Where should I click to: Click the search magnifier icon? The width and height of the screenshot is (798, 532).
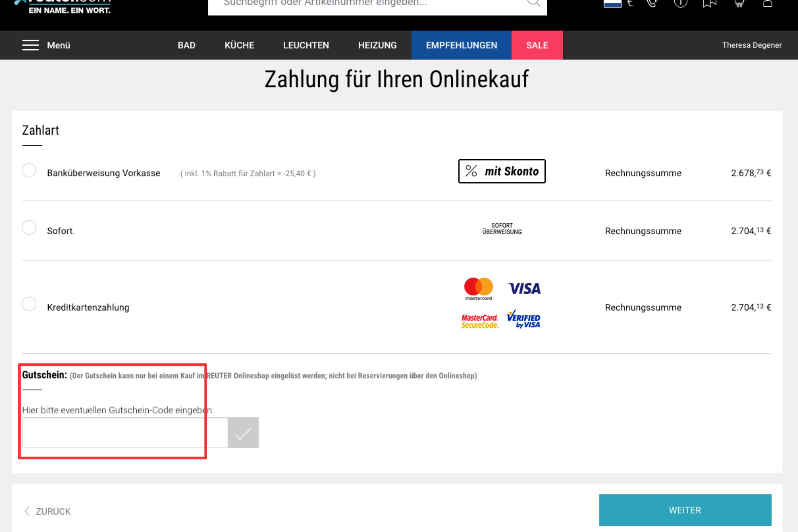(x=533, y=3)
